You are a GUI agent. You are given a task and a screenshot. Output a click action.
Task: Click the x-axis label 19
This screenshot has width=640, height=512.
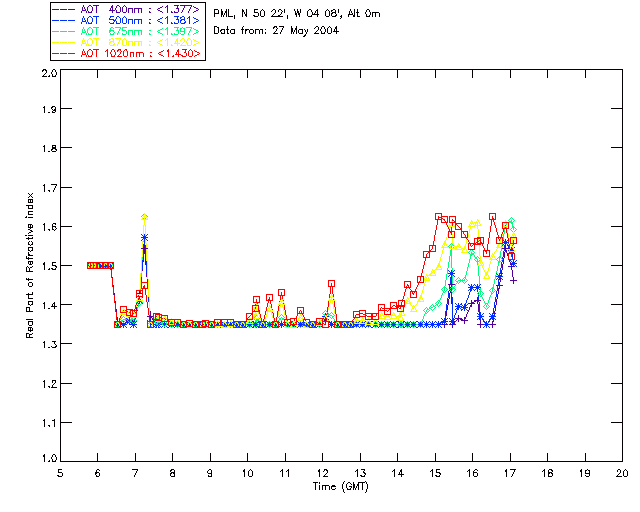[585, 473]
